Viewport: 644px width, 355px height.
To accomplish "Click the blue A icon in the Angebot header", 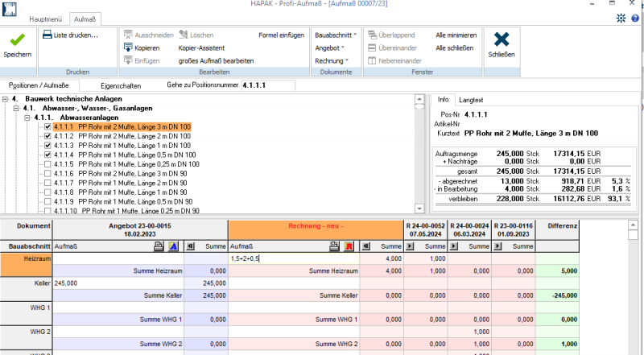I will pos(174,246).
